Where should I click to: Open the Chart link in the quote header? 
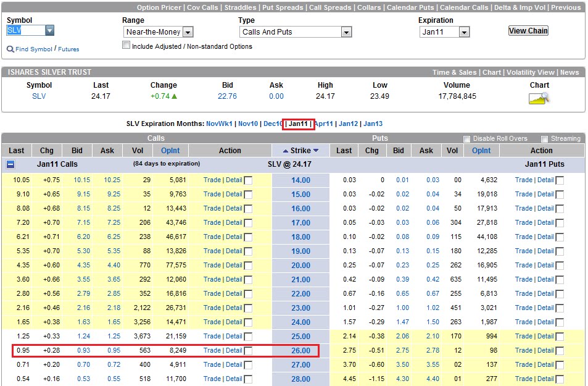(x=492, y=72)
